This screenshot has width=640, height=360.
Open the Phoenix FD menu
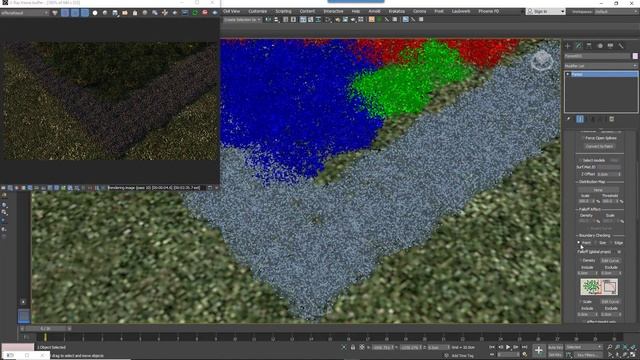click(489, 11)
